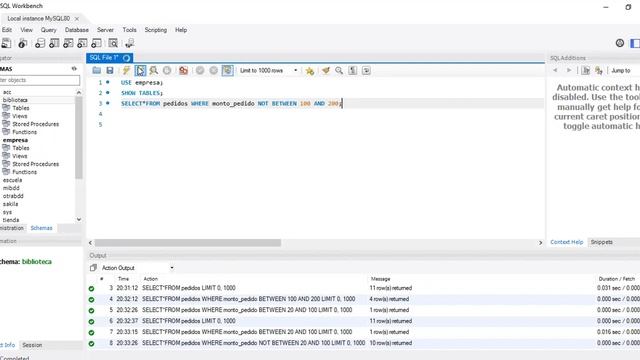
Task: Click the editor scrollbar right arrow
Action: click(540, 243)
